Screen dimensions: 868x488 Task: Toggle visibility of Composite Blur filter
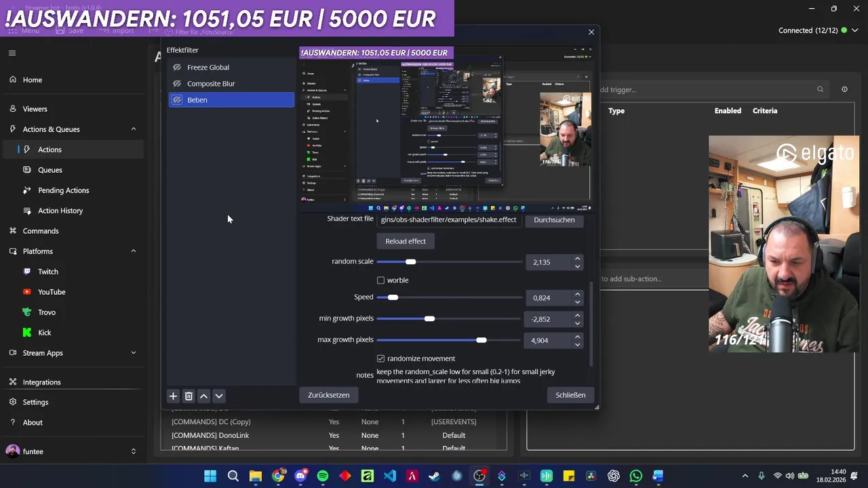(x=177, y=83)
